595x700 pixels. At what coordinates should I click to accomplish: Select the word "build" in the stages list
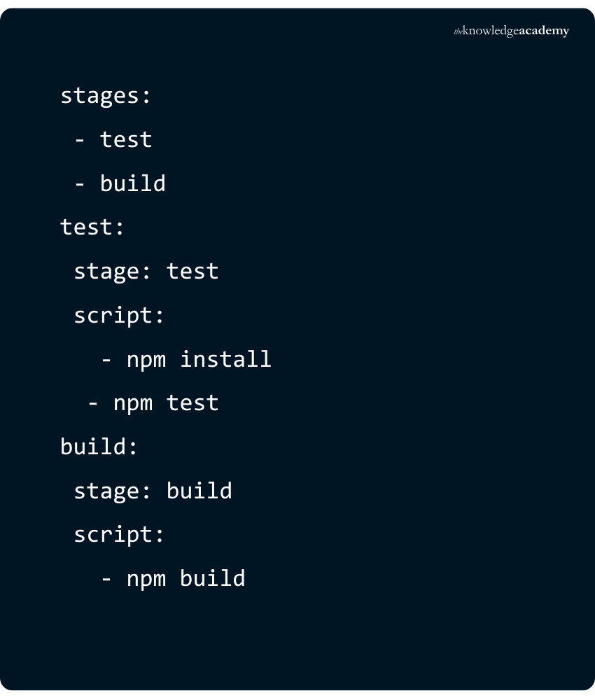coord(132,183)
